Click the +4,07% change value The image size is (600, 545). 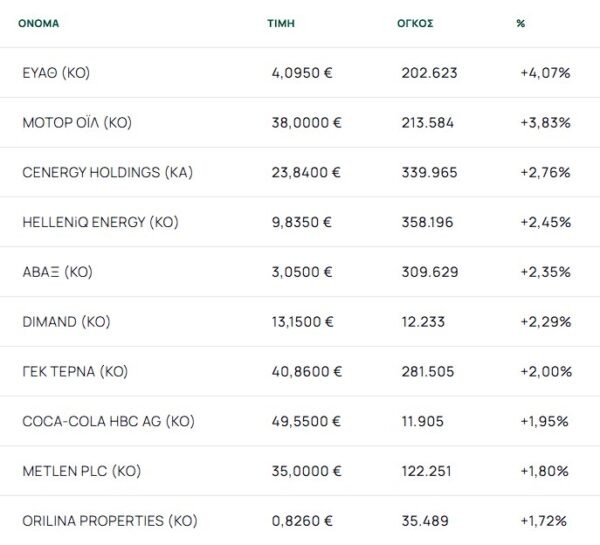click(545, 73)
